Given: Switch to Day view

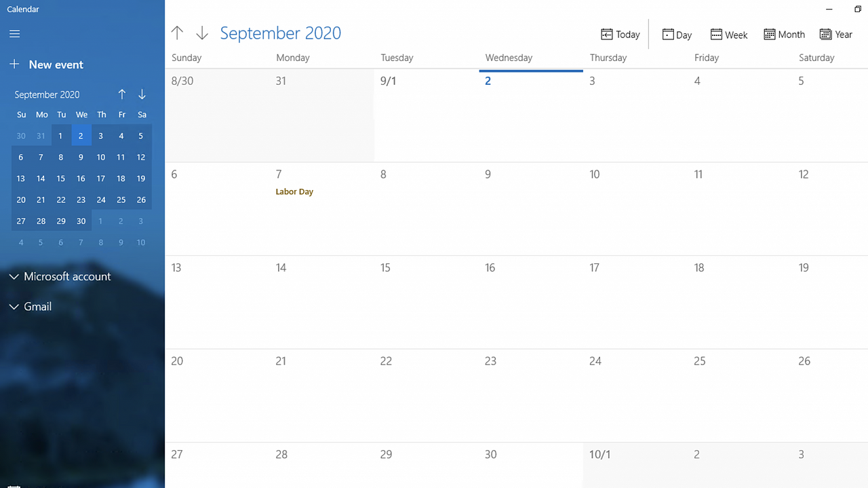Looking at the screenshot, I should [677, 35].
